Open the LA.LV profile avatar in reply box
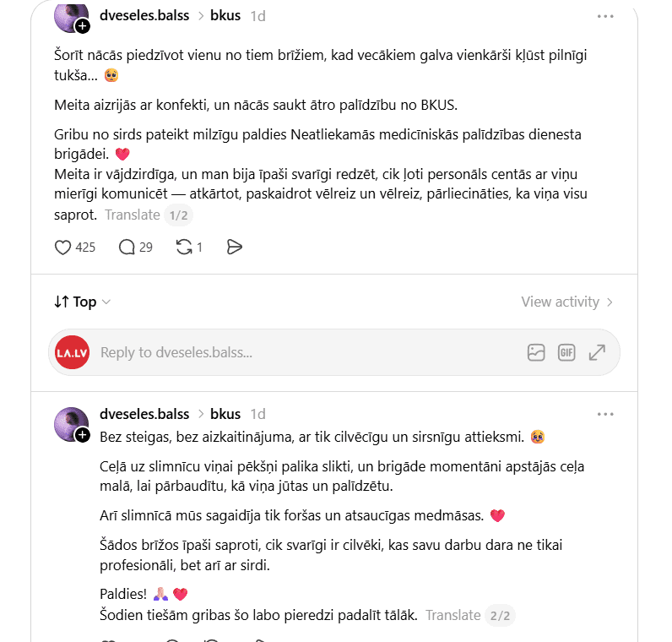The width and height of the screenshot is (672, 642). point(73,352)
